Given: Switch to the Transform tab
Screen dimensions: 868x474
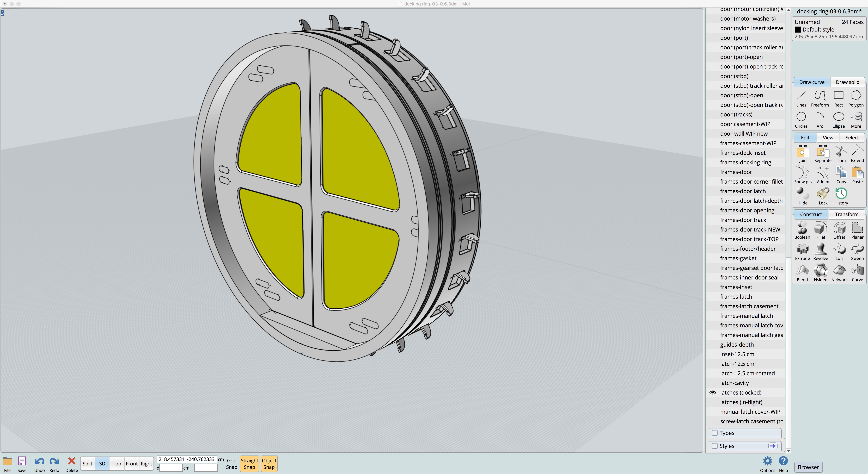Looking at the screenshot, I should [x=846, y=214].
